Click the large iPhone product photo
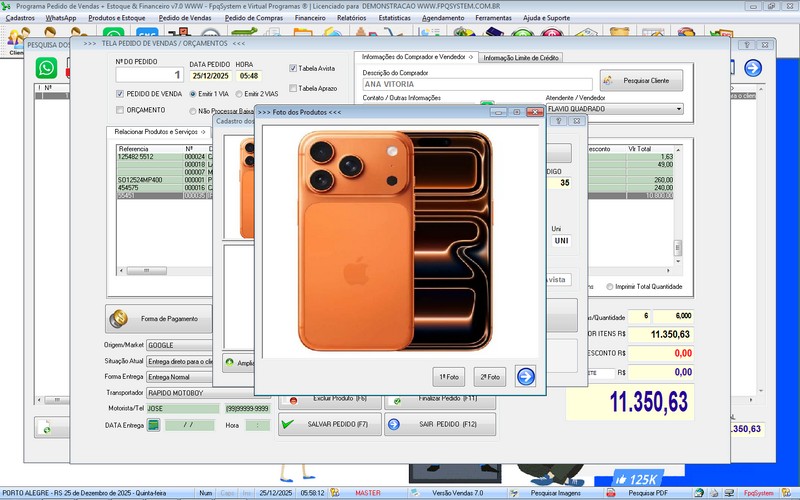800x500 pixels. click(x=395, y=241)
